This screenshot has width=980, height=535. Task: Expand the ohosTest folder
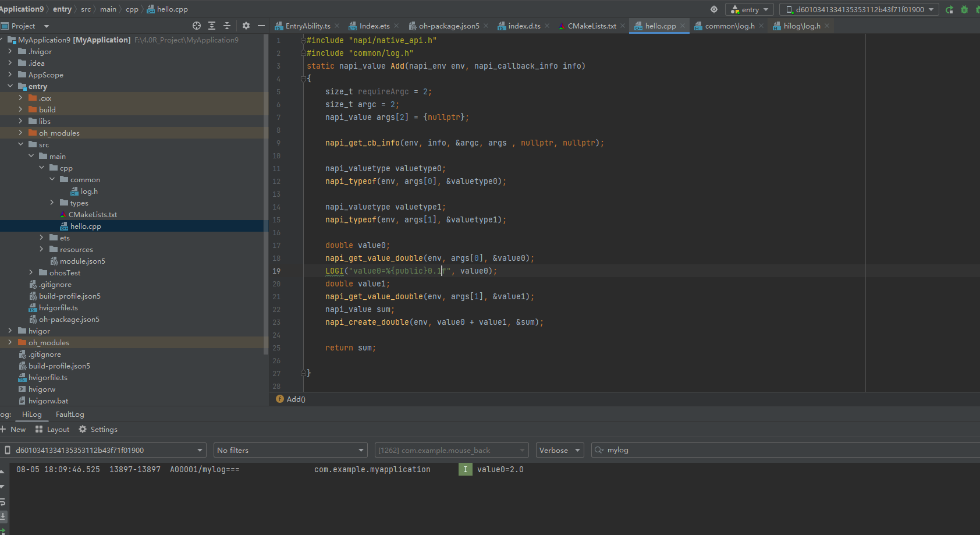(31, 272)
